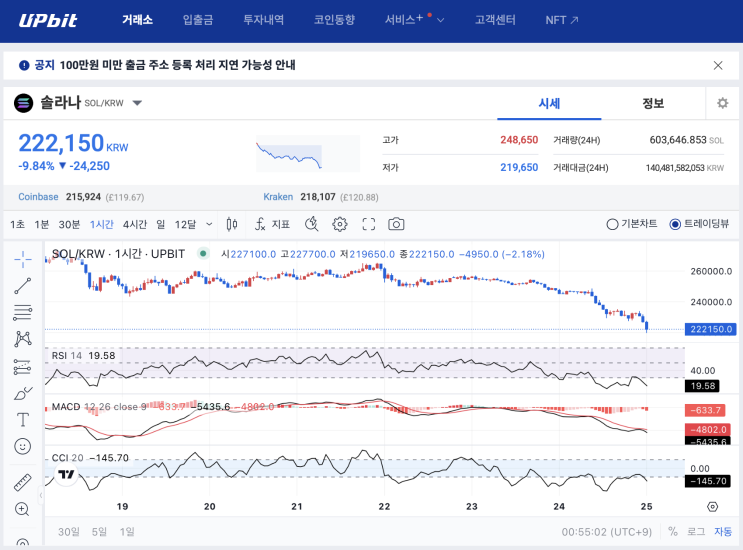This screenshot has width=743, height=550.
Task: Click the UPbit logo
Action: pyautogui.click(x=48, y=20)
